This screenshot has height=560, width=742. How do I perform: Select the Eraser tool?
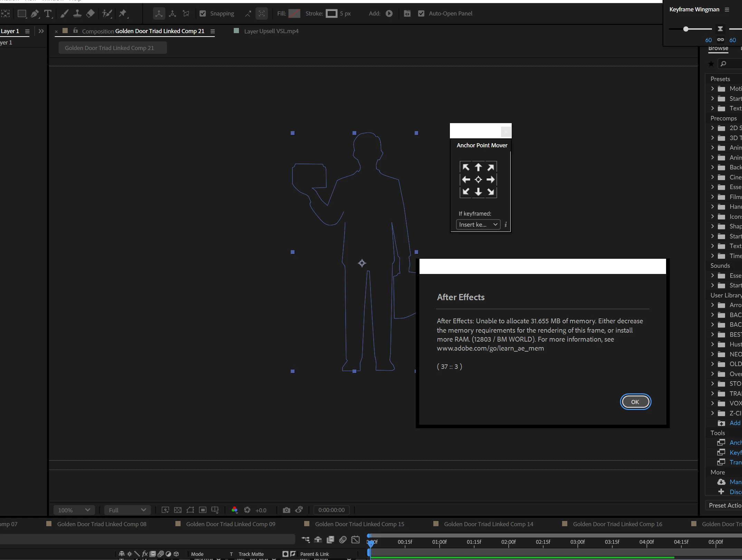click(x=90, y=13)
